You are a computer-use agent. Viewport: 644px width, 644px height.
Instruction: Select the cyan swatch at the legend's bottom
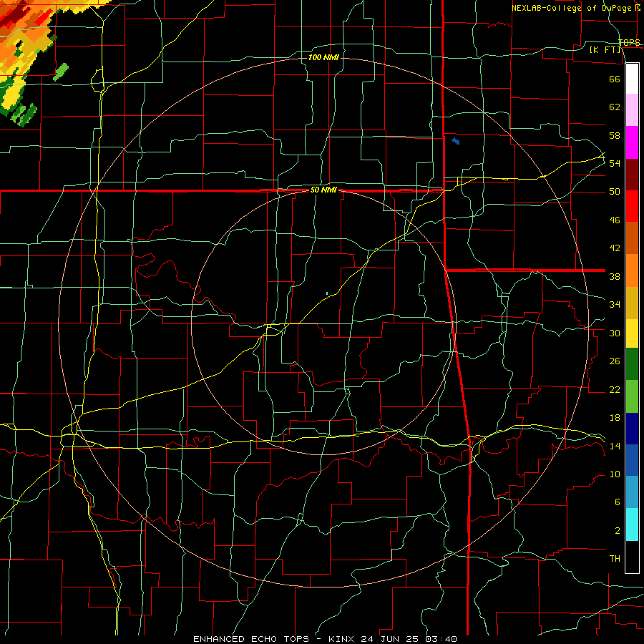pos(632,525)
